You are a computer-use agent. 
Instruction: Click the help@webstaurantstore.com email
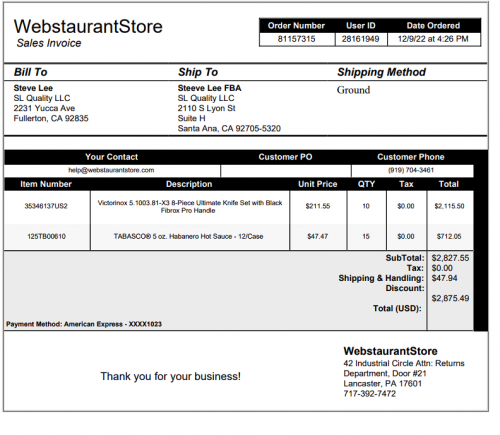pos(111,170)
